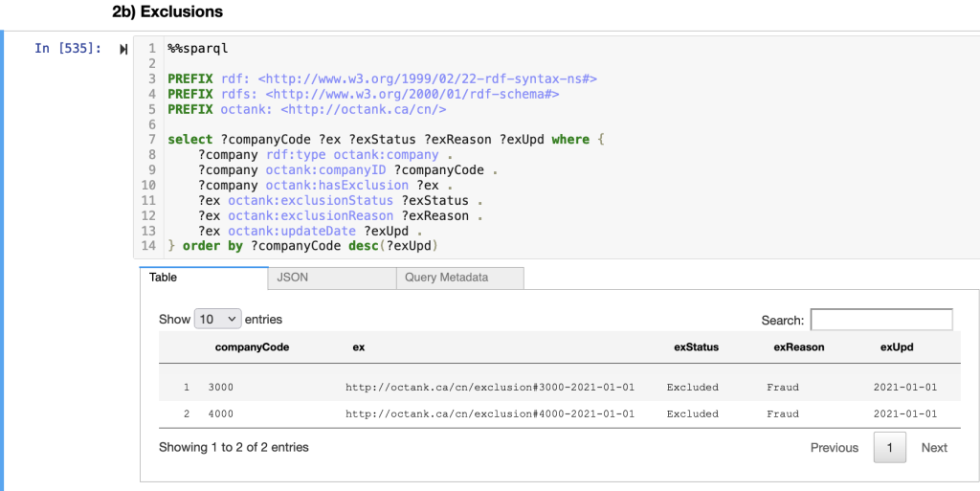
Task: Sort by the exStatus column header
Action: [696, 347]
